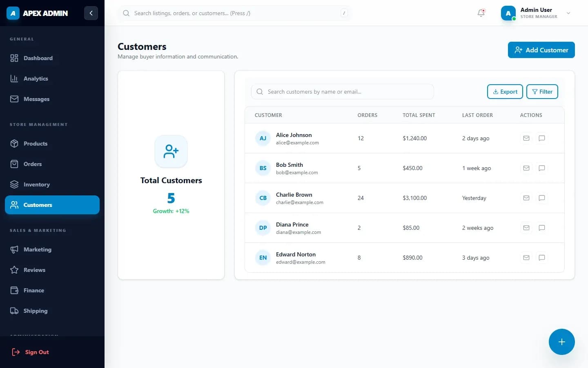Open the notifications bell

click(481, 13)
